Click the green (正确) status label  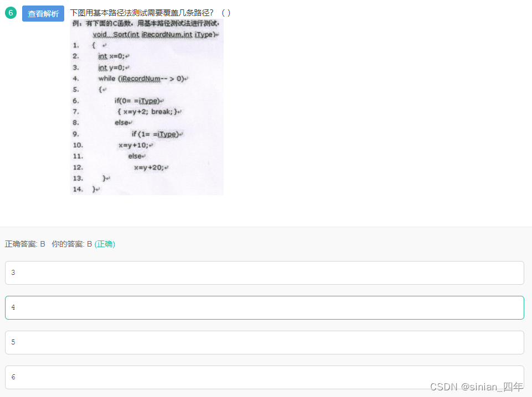[x=105, y=244]
